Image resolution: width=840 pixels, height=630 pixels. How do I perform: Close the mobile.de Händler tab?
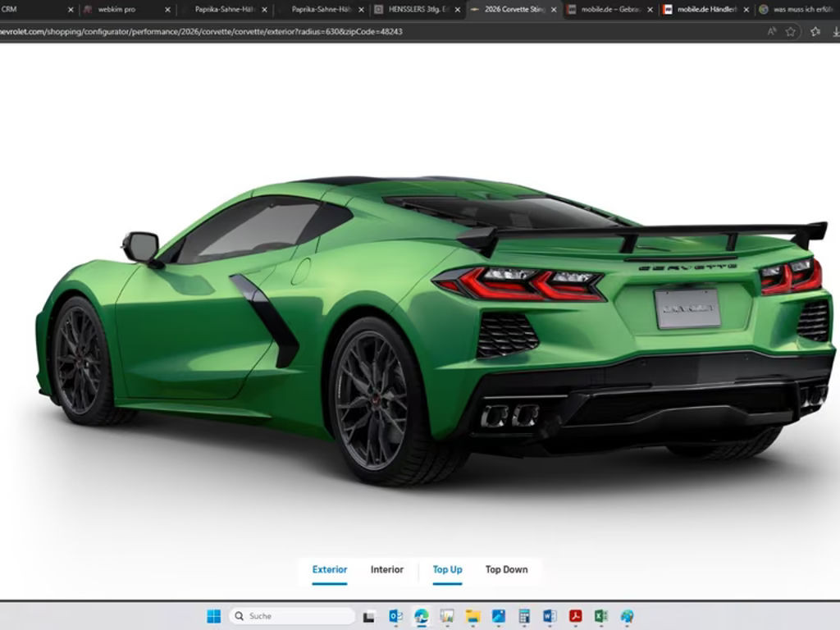tap(746, 10)
